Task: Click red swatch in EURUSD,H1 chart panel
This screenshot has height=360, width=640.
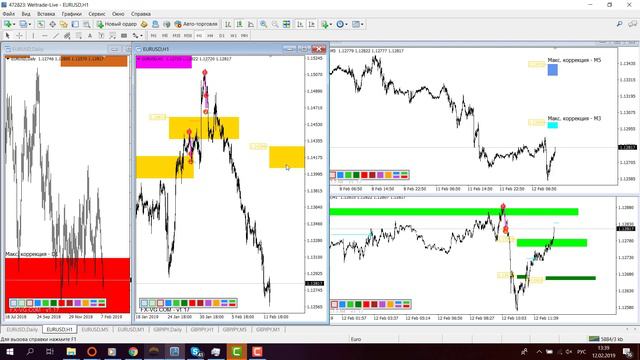Action: pyautogui.click(x=192, y=303)
